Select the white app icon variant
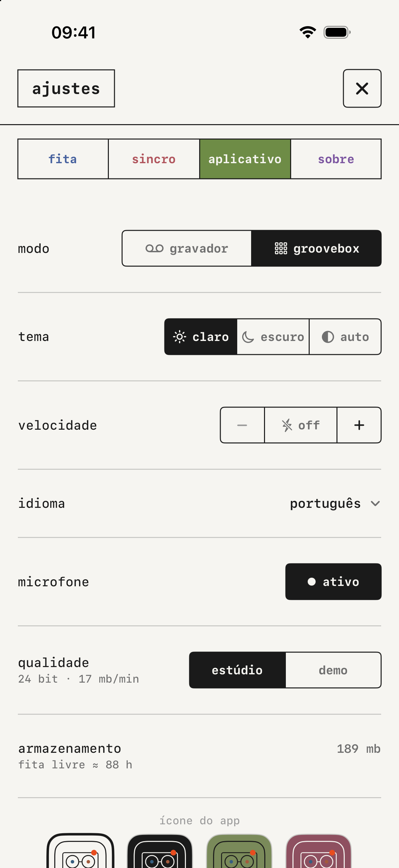The height and width of the screenshot is (868, 399). [x=80, y=850]
